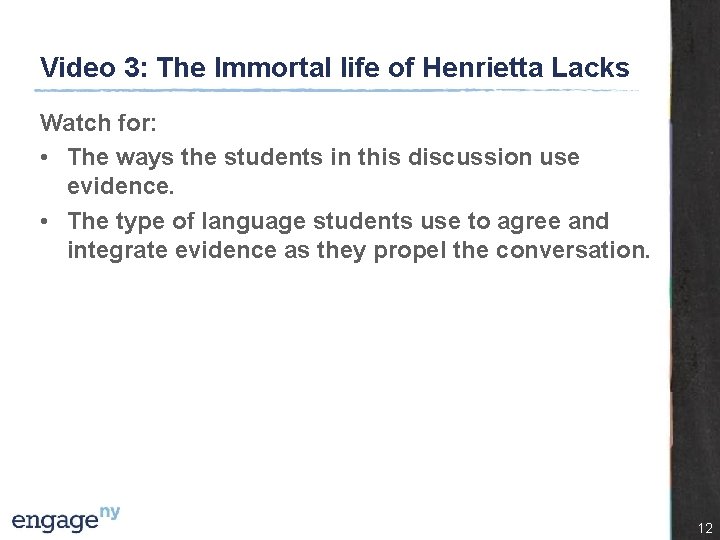This screenshot has height=540, width=720.
Task: Click the first bullet point marker
Action: coord(46,159)
